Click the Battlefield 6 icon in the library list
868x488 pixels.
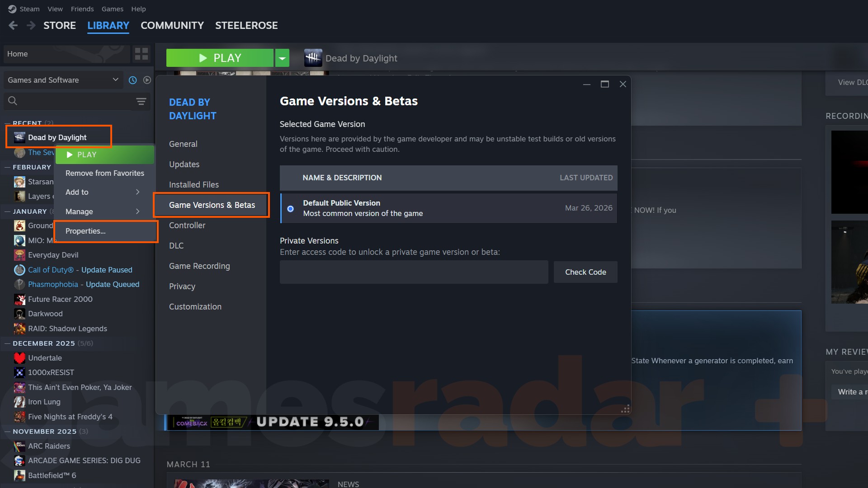pyautogui.click(x=19, y=475)
